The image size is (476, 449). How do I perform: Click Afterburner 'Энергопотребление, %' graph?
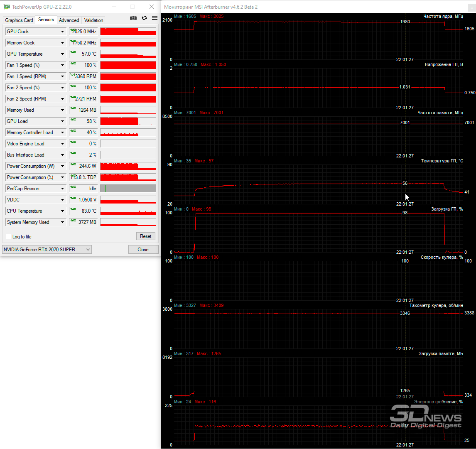click(x=319, y=425)
